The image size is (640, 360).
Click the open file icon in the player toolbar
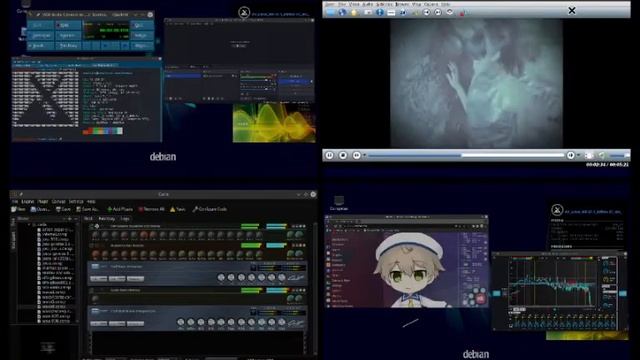point(331,12)
